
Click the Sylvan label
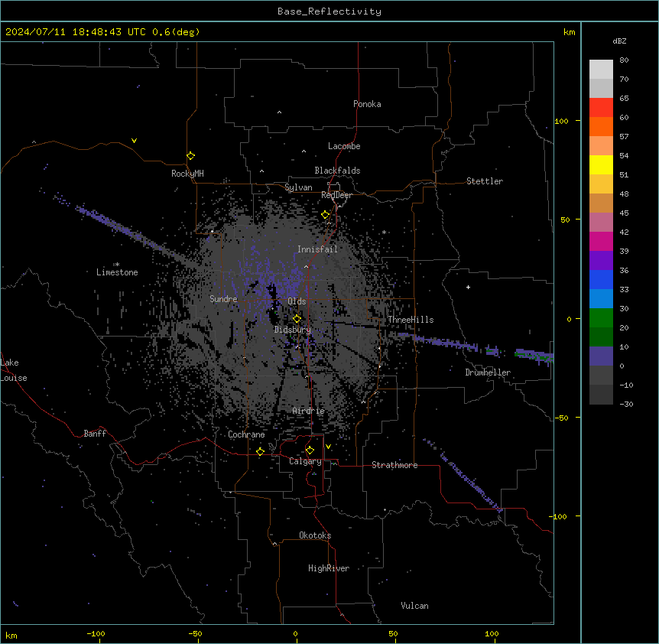point(298,187)
